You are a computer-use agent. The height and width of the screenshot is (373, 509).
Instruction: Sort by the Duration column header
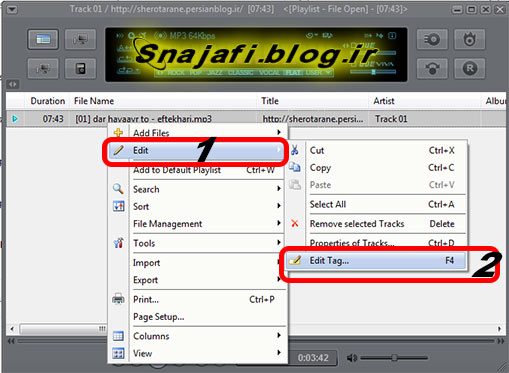pyautogui.click(x=47, y=101)
